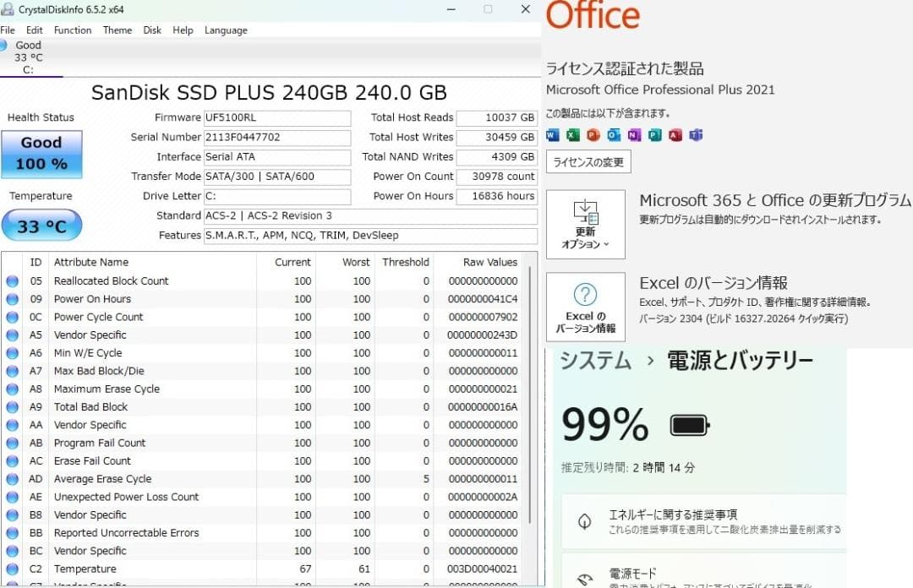Click the Excel icon in the products row

(x=571, y=135)
